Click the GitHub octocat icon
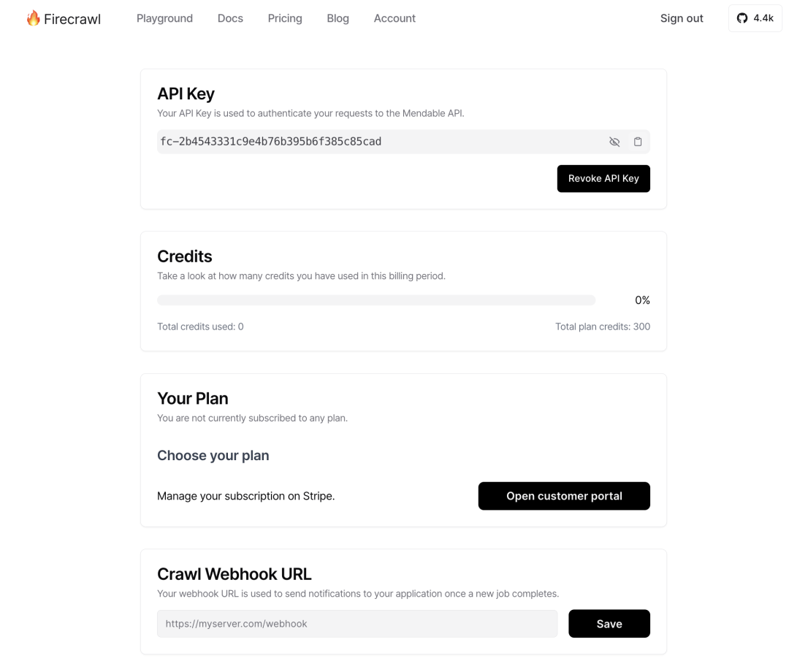The height and width of the screenshot is (672, 789). point(742,18)
